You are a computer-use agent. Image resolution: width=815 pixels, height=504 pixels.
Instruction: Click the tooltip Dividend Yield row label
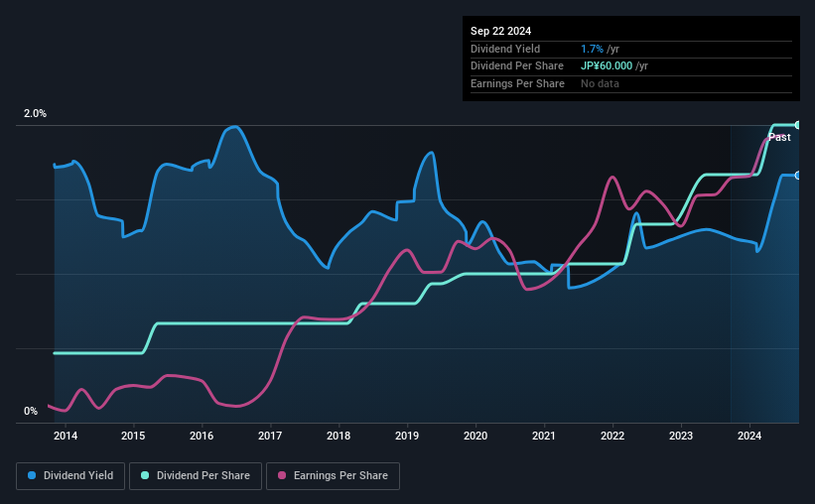coord(505,49)
